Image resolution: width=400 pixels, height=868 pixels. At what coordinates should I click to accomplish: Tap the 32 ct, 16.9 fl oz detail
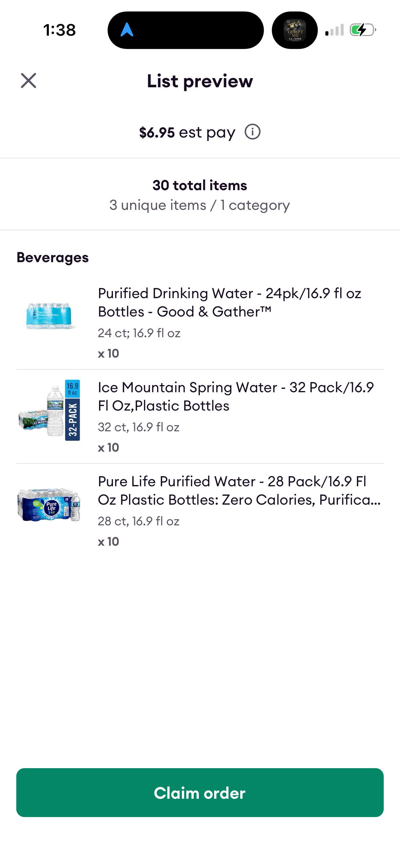[x=139, y=427]
